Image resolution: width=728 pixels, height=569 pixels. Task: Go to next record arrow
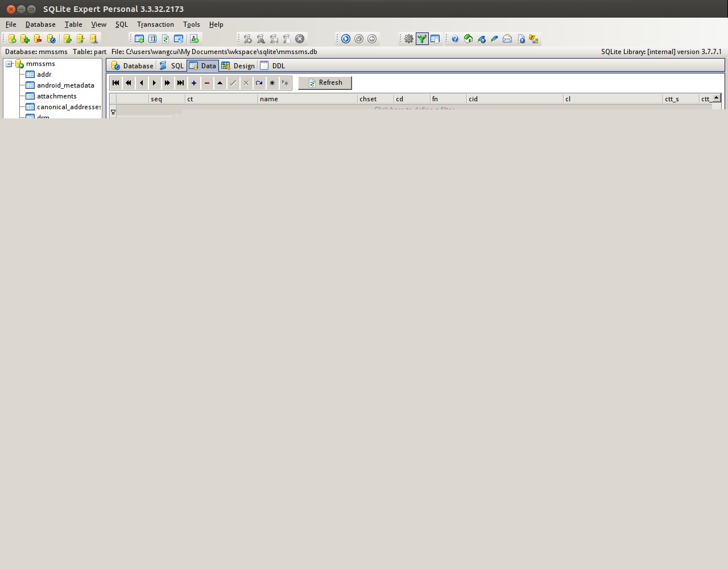[x=155, y=83]
